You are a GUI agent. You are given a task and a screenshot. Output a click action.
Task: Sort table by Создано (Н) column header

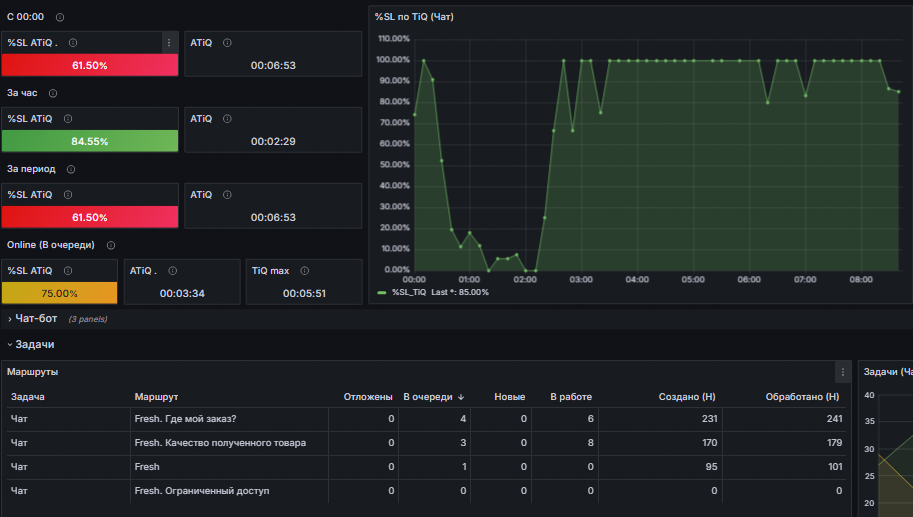pos(686,397)
